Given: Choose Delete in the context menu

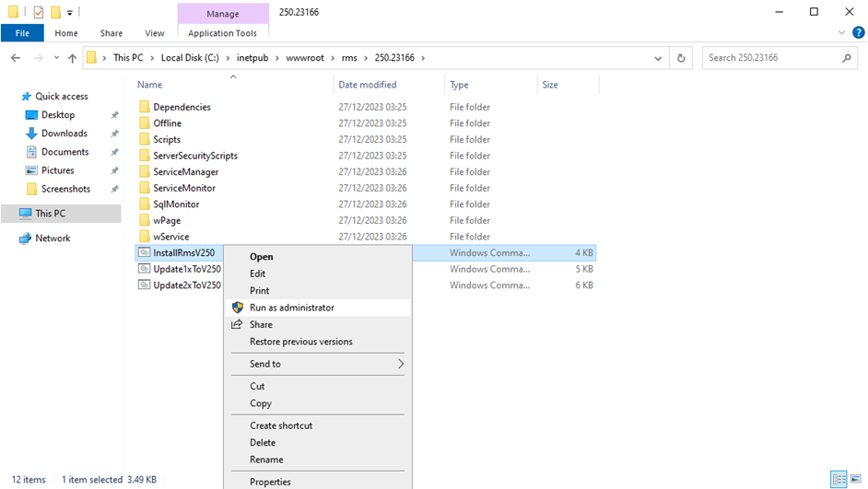Looking at the screenshot, I should 318,443.
